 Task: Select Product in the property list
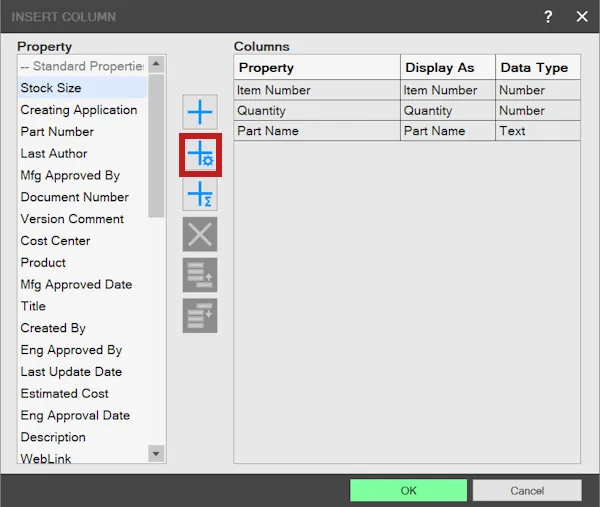tap(82, 262)
